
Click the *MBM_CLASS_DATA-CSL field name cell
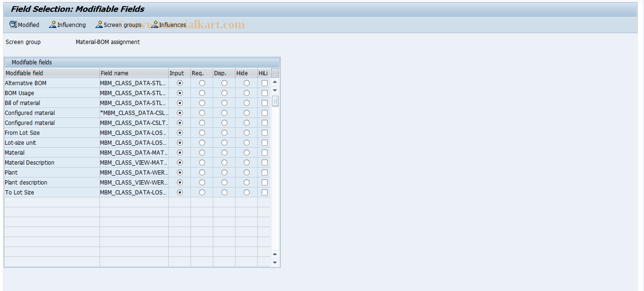pos(133,113)
